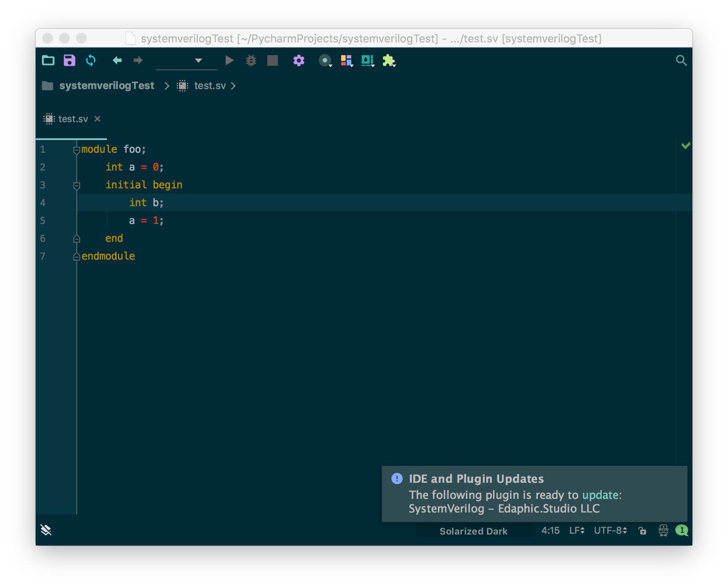Select test.sv breadcrumb item
728x588 pixels.
coord(202,86)
